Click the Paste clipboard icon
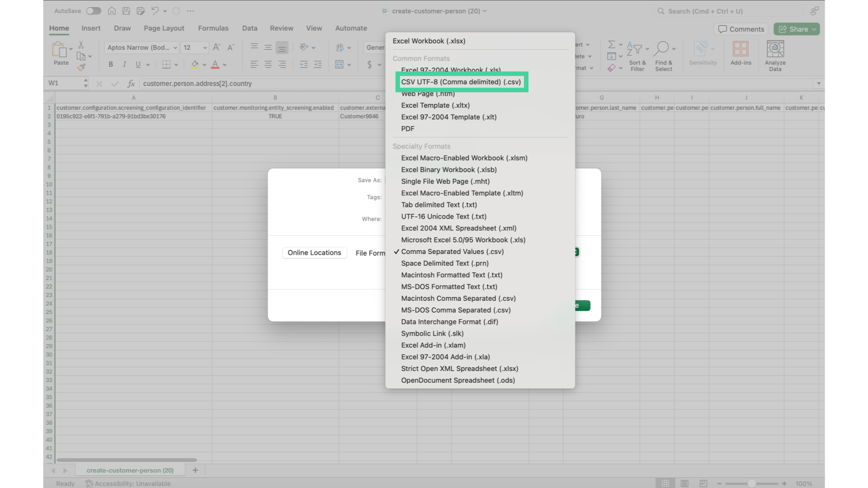 pyautogui.click(x=59, y=49)
